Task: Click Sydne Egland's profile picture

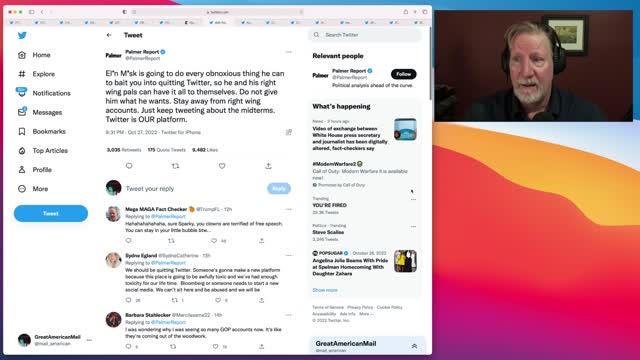Action: coord(113,260)
